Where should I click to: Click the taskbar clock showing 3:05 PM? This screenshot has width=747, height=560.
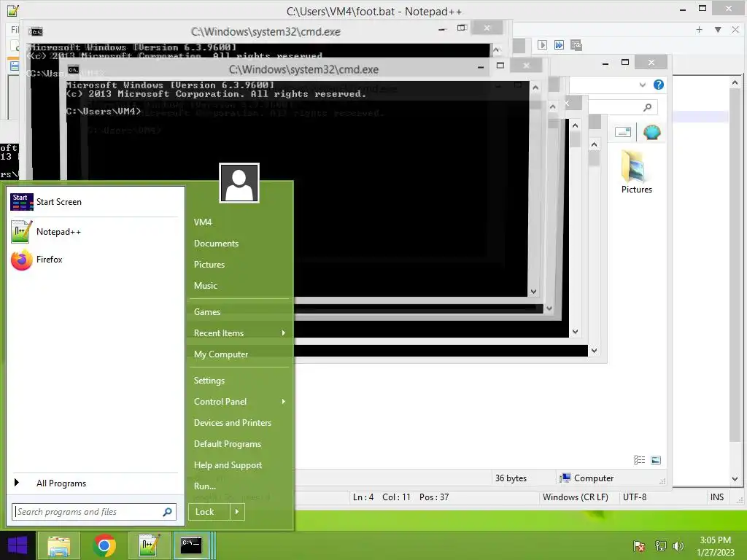[x=715, y=546]
